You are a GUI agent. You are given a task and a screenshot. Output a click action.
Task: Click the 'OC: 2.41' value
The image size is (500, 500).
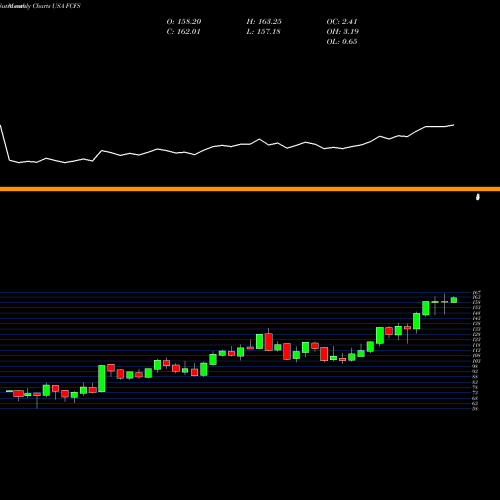coord(342,22)
